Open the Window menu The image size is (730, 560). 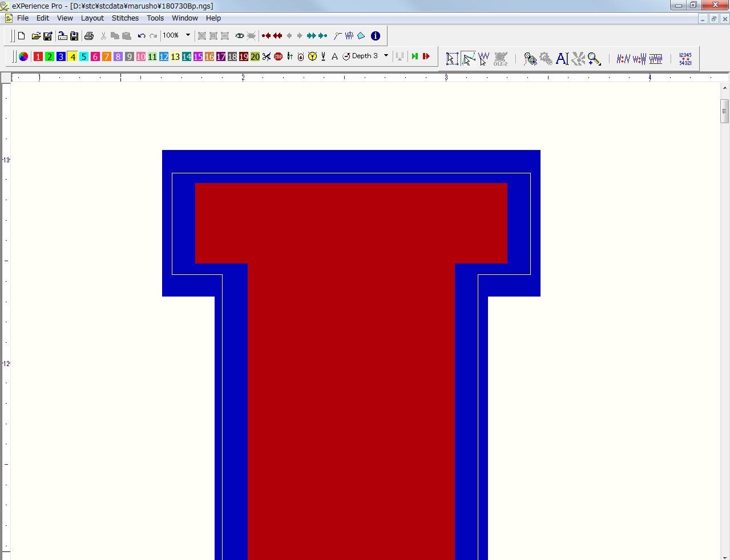pos(185,18)
